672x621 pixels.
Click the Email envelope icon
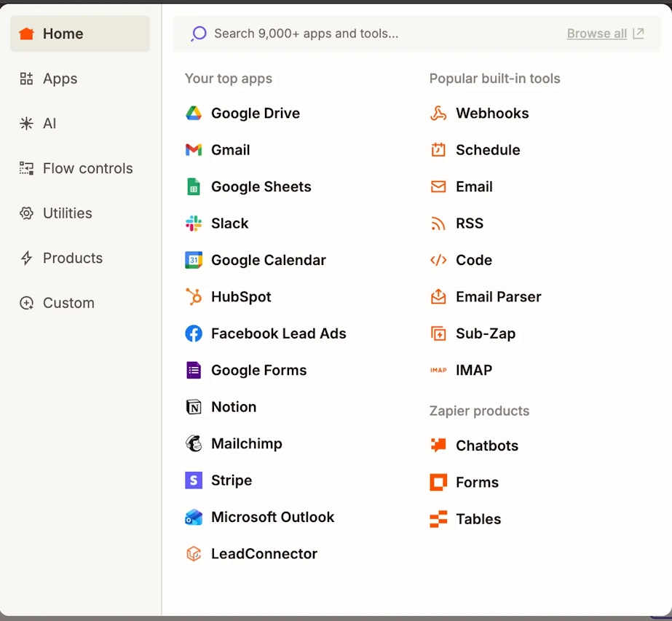438,187
